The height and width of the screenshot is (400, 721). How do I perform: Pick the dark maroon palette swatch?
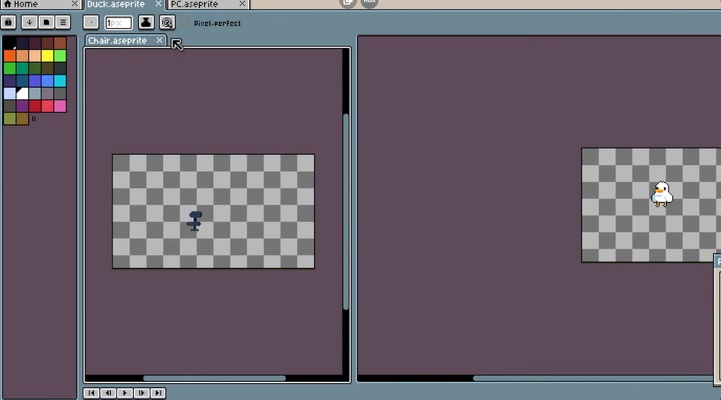pyautogui.click(x=34, y=43)
